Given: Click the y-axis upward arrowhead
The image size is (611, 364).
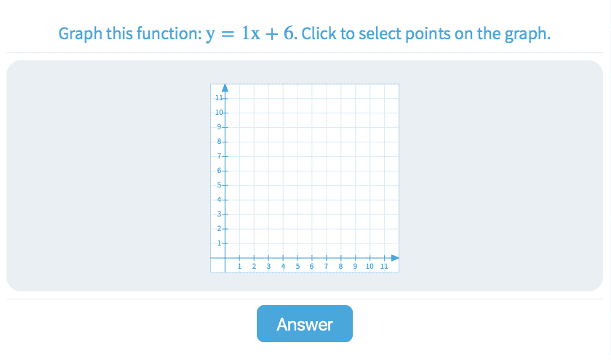Looking at the screenshot, I should point(225,88).
